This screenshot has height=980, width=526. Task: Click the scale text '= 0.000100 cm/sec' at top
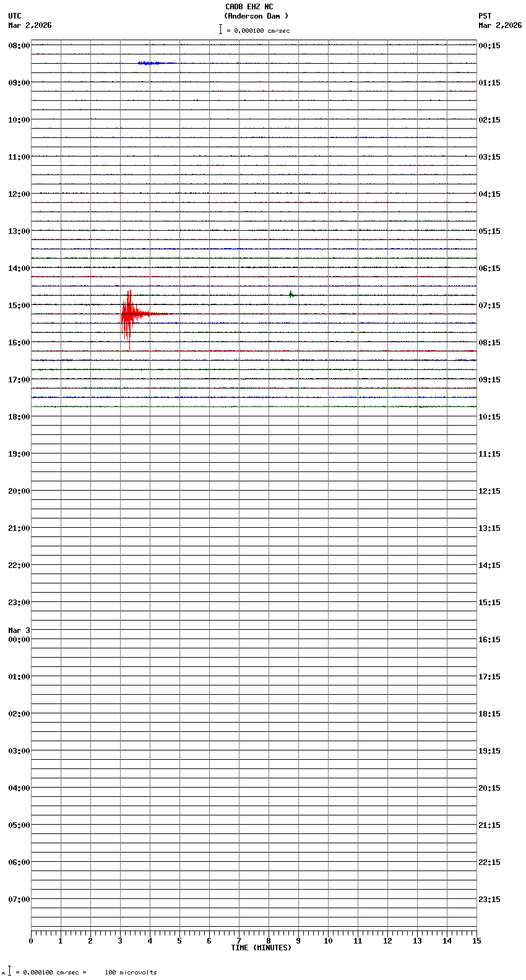pos(258,30)
